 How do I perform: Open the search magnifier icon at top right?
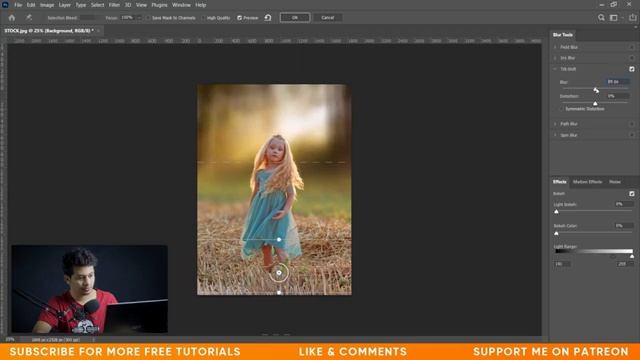[601, 18]
